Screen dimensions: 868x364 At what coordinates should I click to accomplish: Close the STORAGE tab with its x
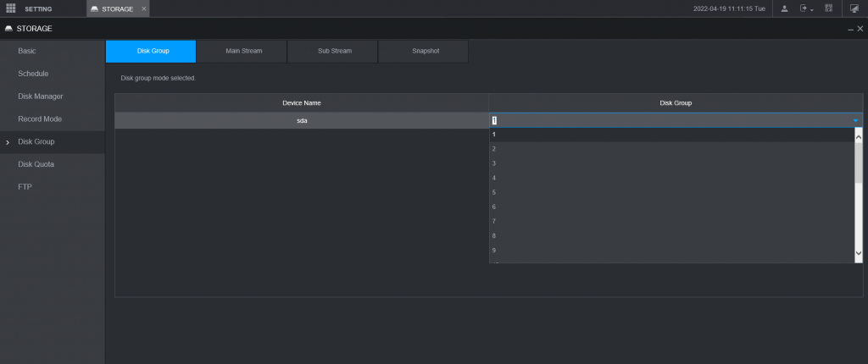(143, 8)
